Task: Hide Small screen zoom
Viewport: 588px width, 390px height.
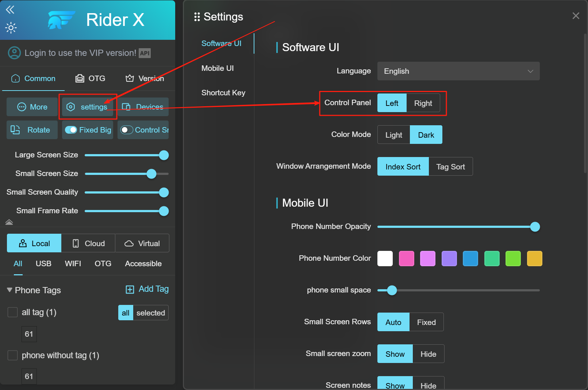Action: pyautogui.click(x=428, y=354)
